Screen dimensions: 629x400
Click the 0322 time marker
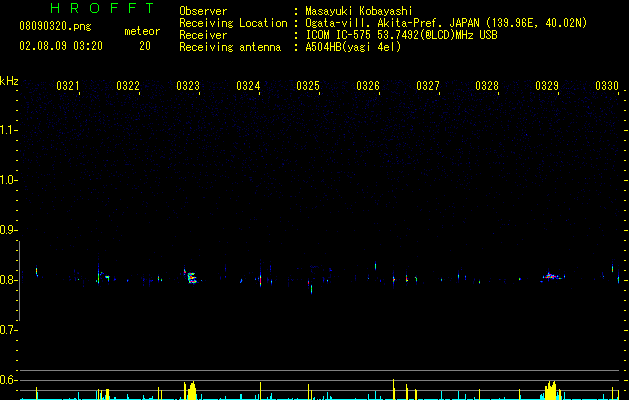pyautogui.click(x=128, y=86)
